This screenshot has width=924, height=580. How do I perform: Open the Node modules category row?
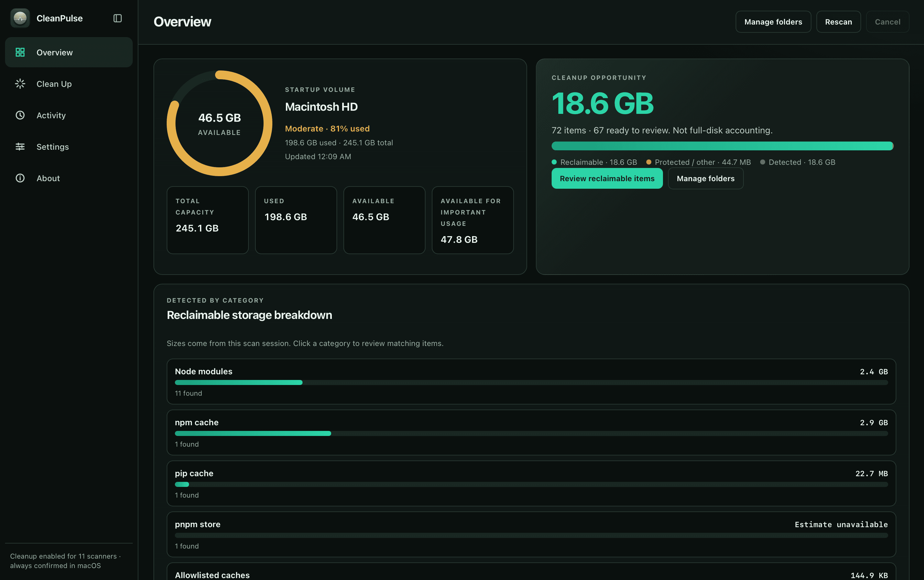[x=531, y=381]
